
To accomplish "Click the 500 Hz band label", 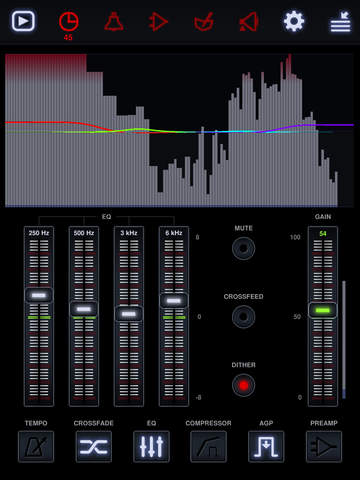I will click(84, 233).
